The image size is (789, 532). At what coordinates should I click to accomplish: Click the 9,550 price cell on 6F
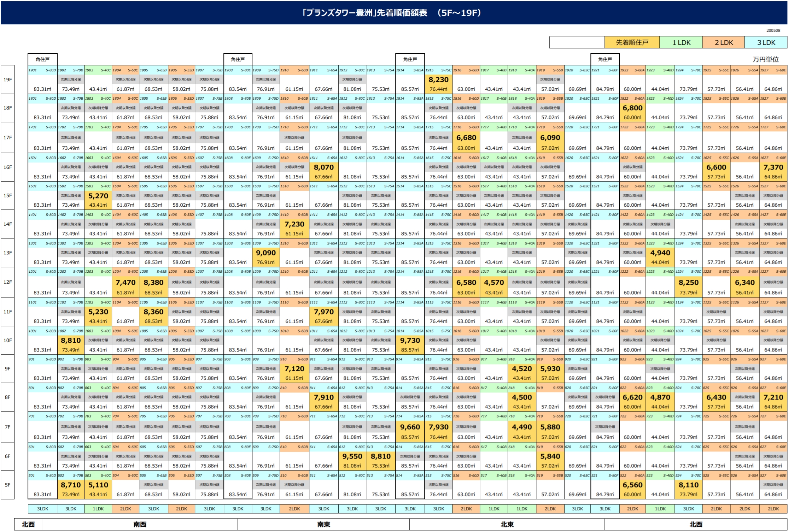[352, 457]
